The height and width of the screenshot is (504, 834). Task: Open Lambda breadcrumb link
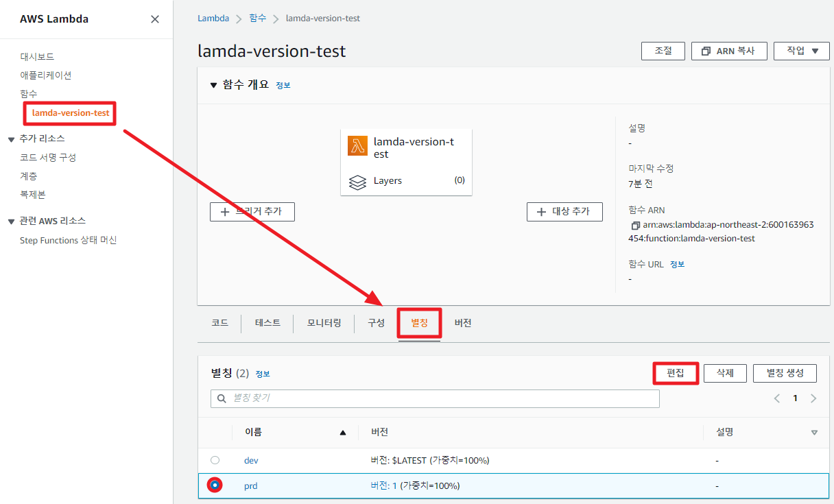pos(213,19)
